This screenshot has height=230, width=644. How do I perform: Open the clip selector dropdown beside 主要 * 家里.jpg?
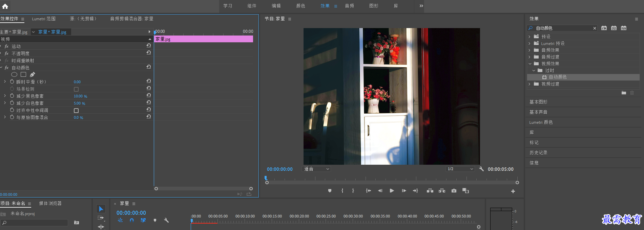[33, 32]
